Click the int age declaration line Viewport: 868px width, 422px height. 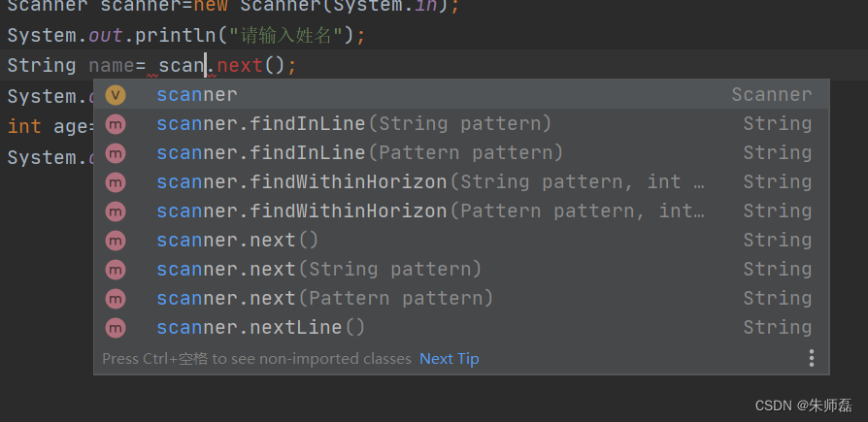tap(50, 127)
